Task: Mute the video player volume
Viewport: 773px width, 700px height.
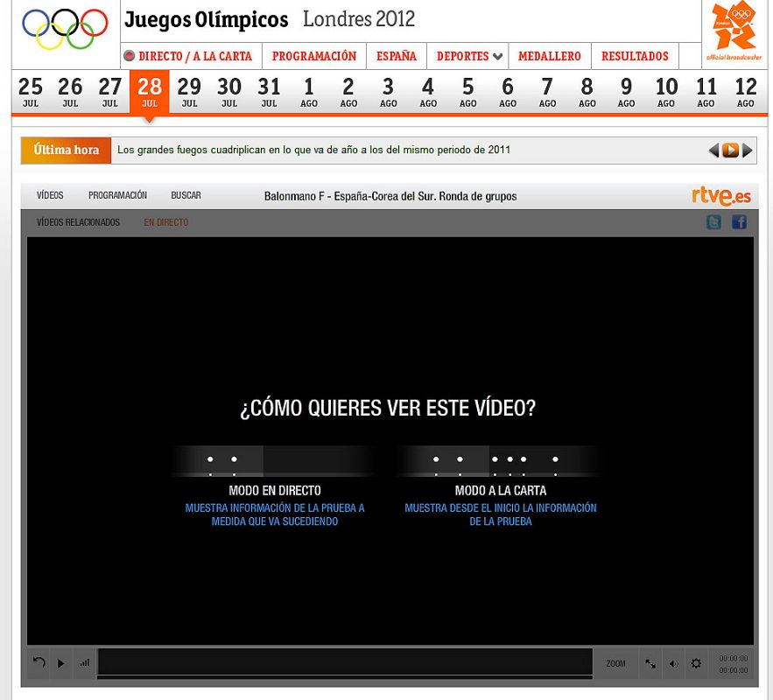Action: tap(673, 663)
